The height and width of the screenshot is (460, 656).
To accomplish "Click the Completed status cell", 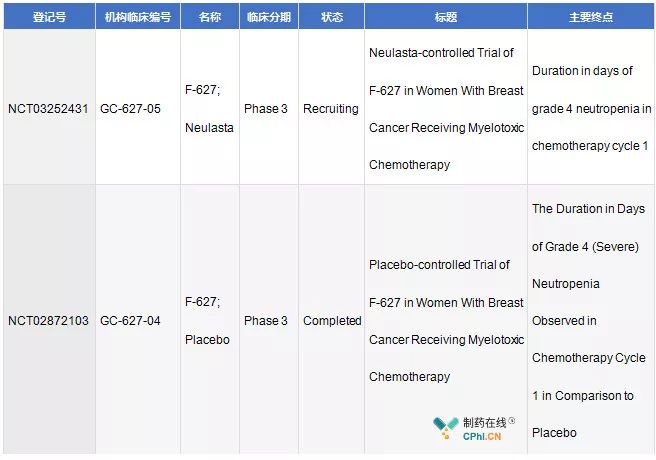I will click(332, 321).
